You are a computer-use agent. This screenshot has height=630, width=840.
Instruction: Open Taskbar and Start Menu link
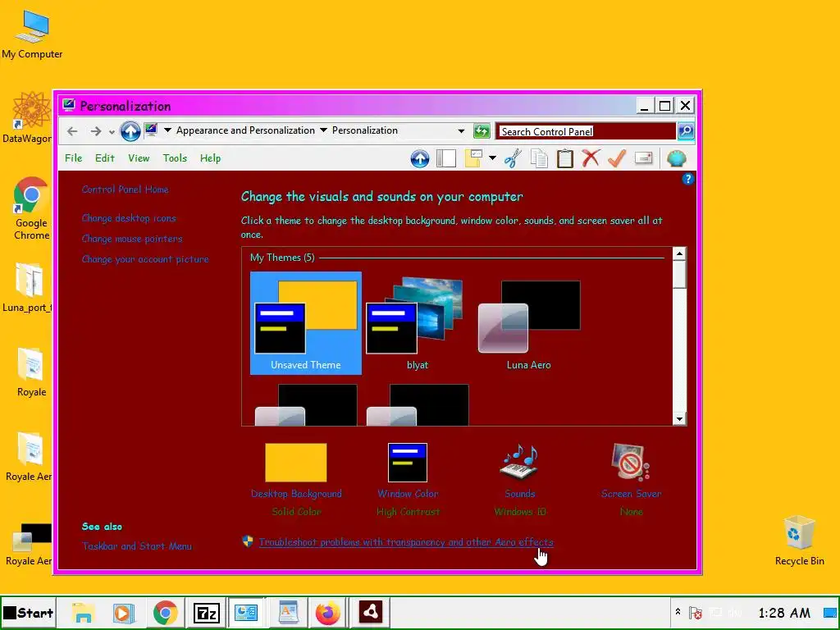coord(137,546)
